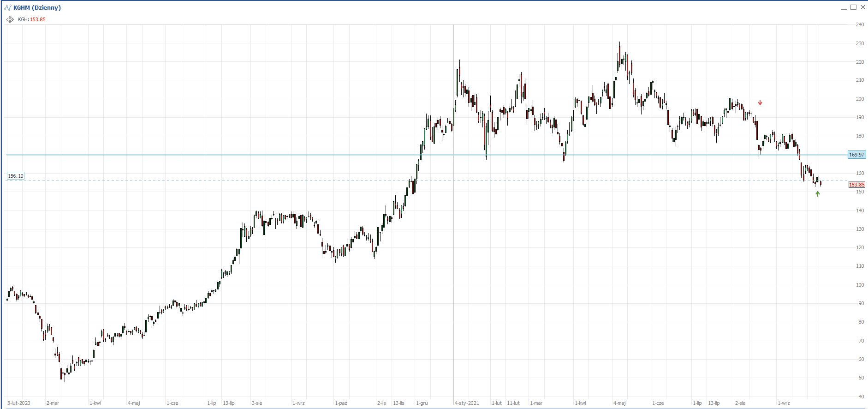Click the 240 price axis label
868x409 pixels.
[860, 24]
